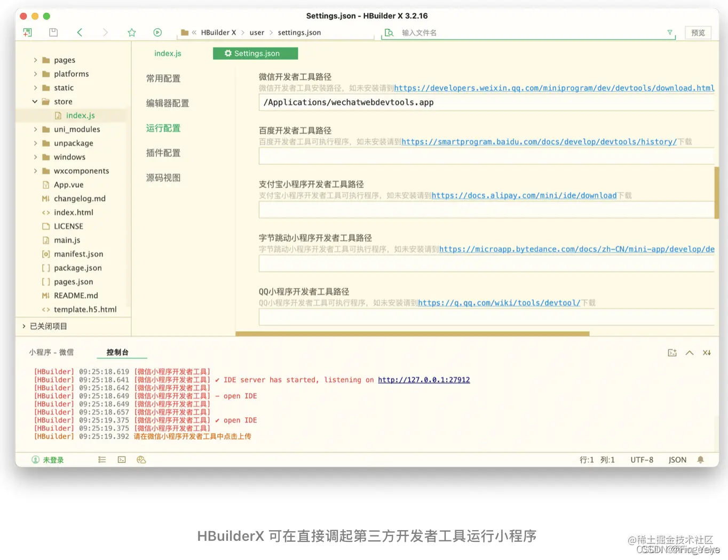Expand the uni_modules folder
The image size is (728, 560).
[x=35, y=130]
